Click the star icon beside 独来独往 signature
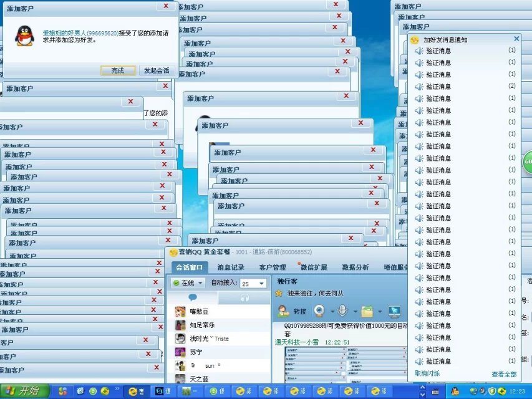This screenshot has height=399, width=532. click(x=279, y=293)
